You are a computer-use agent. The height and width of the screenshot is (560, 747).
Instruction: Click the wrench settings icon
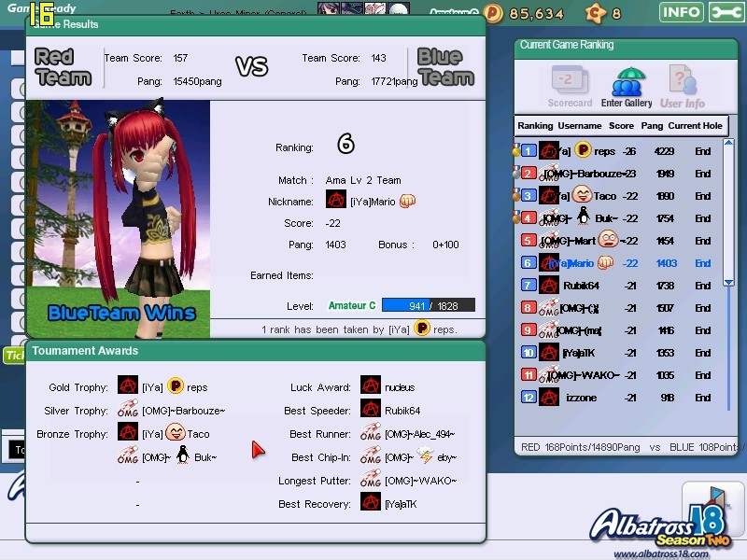(x=726, y=12)
